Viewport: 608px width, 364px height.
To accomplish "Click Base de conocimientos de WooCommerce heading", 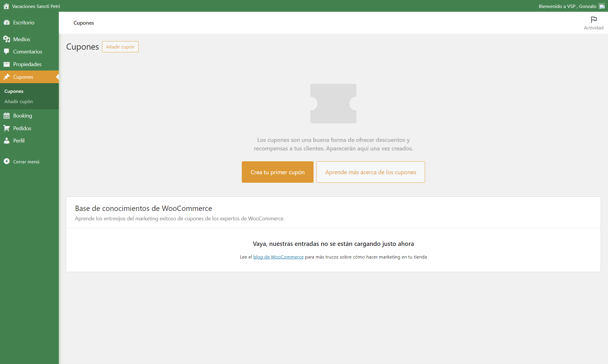I will click(144, 208).
